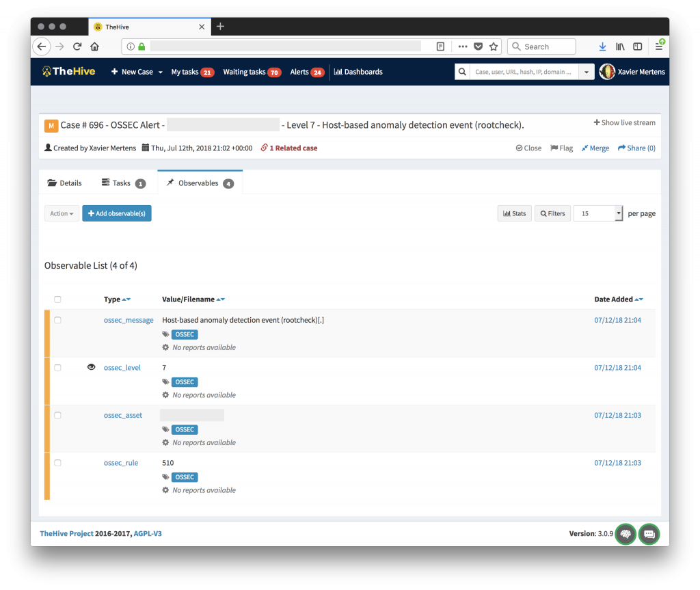Image resolution: width=700 pixels, height=590 pixels.
Task: Open brain icon button in footer
Action: [625, 534]
